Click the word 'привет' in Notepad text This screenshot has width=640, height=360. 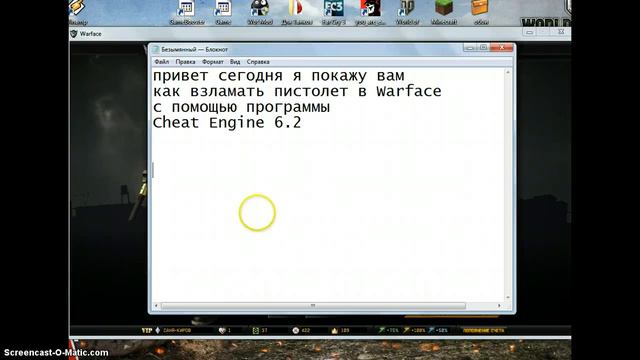180,76
